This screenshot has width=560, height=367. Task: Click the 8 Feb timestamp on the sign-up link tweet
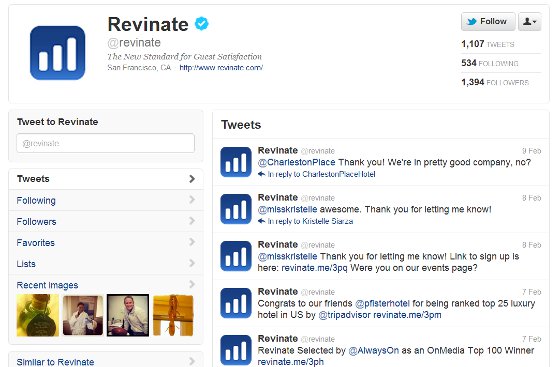coord(532,245)
